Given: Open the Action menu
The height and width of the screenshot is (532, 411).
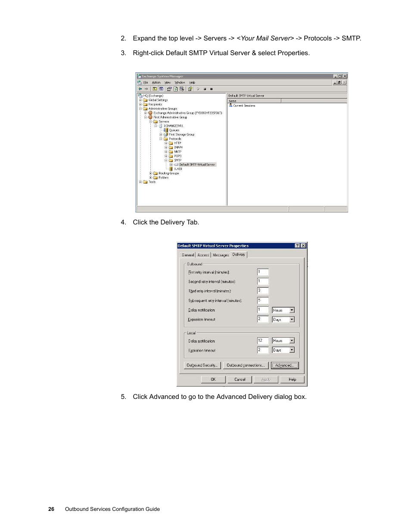Looking at the screenshot, I should click(156, 82).
